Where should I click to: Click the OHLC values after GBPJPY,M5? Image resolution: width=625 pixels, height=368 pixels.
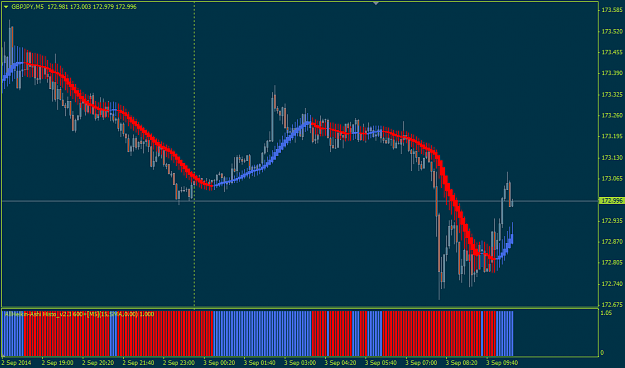point(92,7)
